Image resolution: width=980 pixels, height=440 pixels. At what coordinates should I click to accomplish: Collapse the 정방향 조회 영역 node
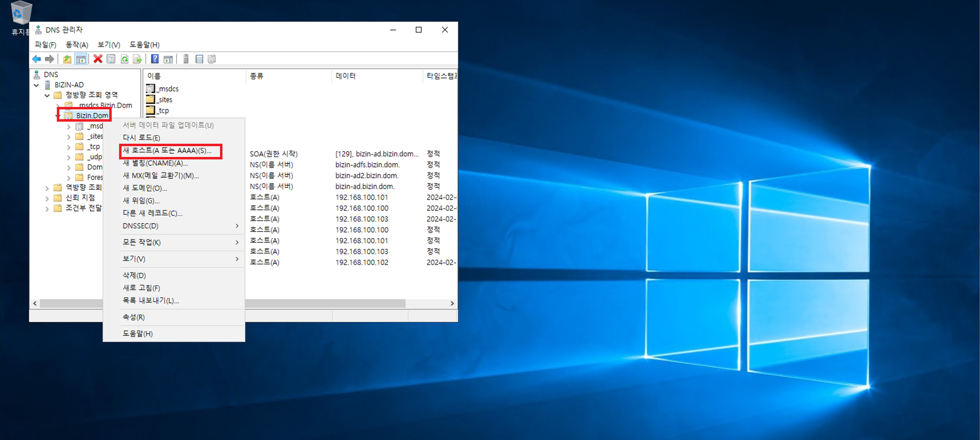coord(47,95)
